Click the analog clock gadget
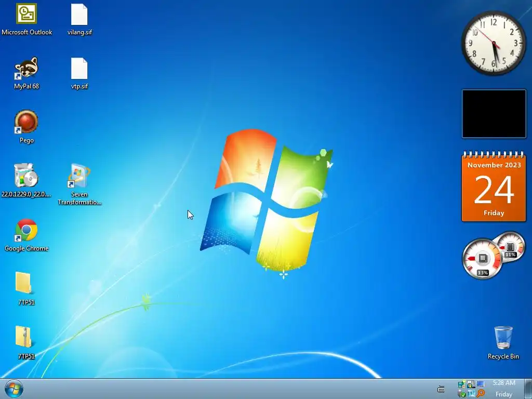 pyautogui.click(x=494, y=43)
